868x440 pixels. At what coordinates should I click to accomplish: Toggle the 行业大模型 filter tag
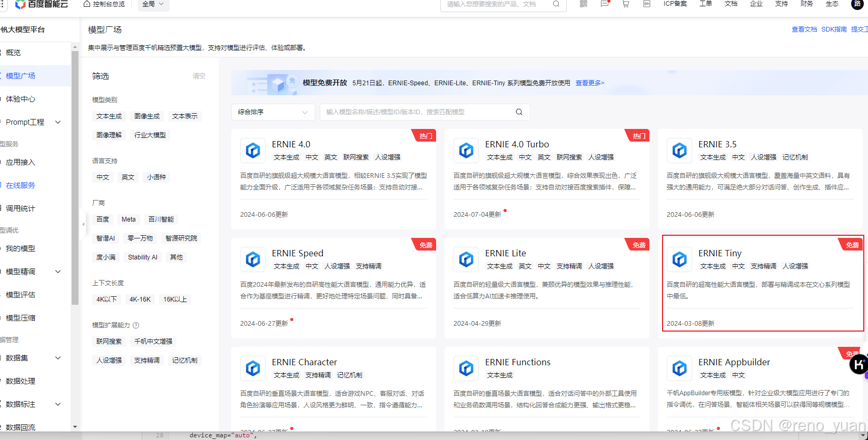click(x=150, y=135)
